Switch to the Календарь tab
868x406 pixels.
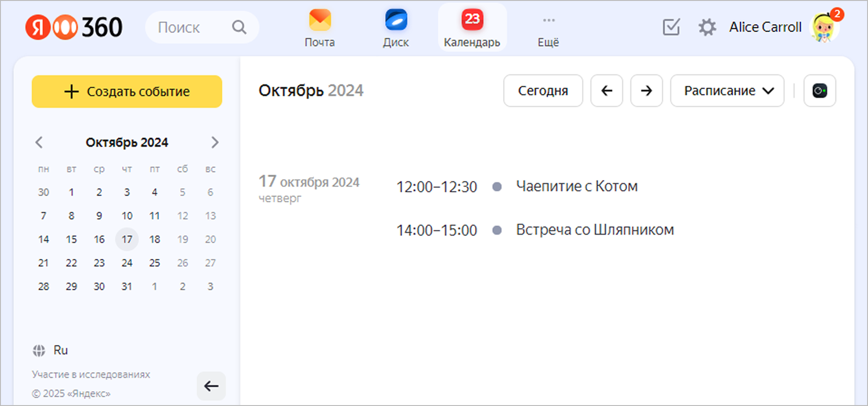pos(472,28)
